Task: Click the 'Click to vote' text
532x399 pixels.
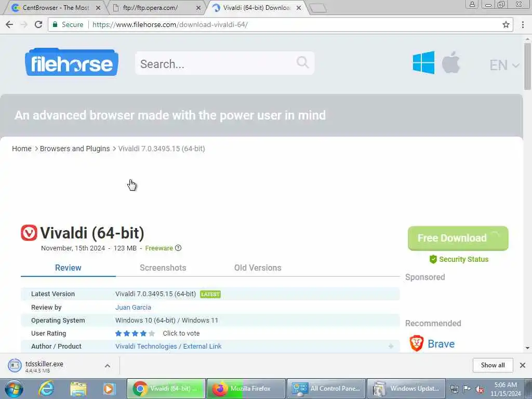Action: (181, 334)
